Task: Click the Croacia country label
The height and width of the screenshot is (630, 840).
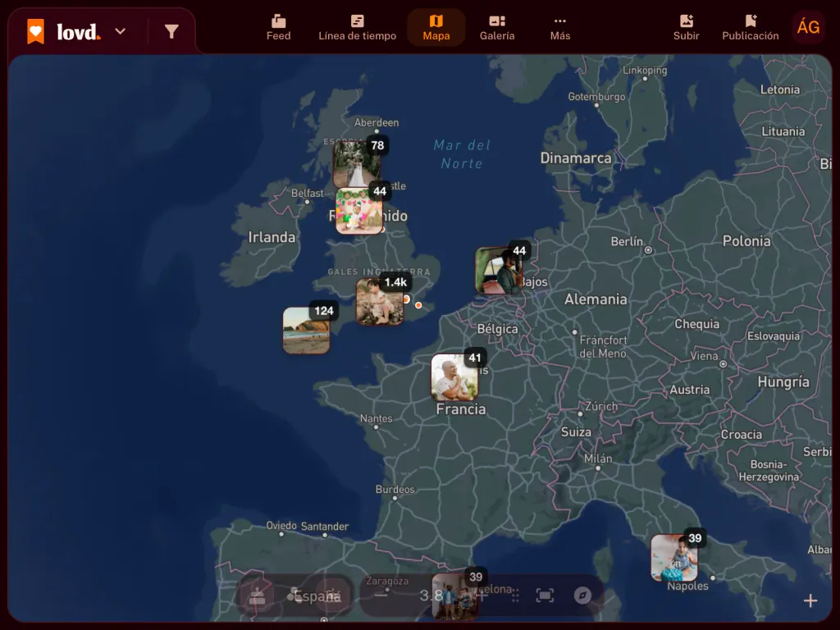Action: pyautogui.click(x=741, y=435)
